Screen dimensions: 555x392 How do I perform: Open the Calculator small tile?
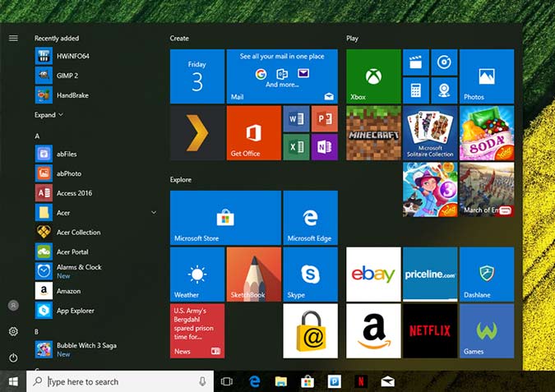tap(416, 90)
